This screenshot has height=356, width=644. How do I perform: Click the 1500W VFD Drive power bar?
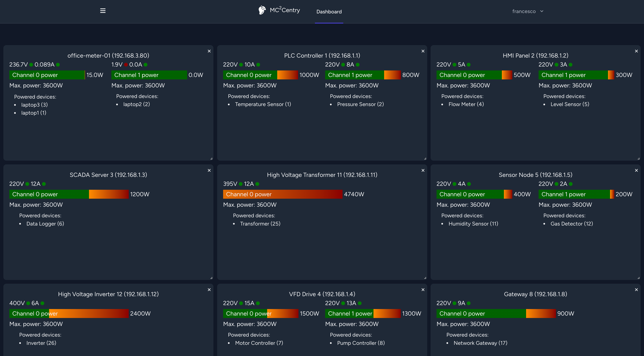click(260, 314)
